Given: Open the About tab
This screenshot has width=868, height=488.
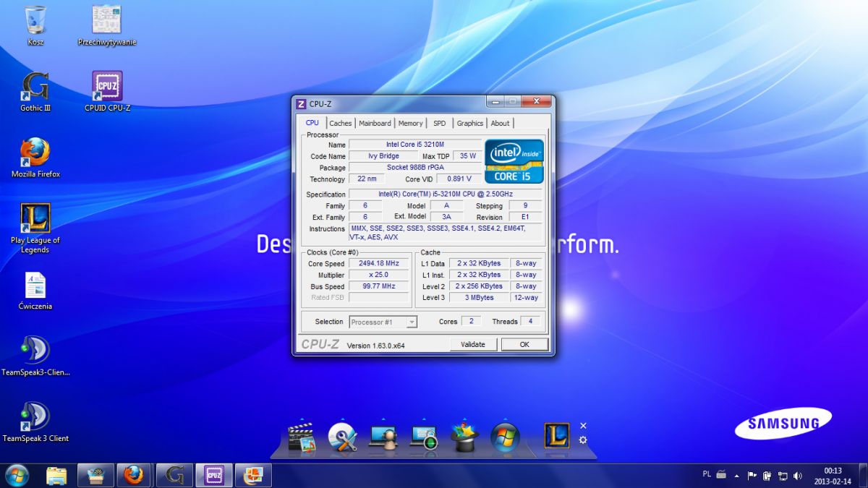Looking at the screenshot, I should [x=501, y=124].
